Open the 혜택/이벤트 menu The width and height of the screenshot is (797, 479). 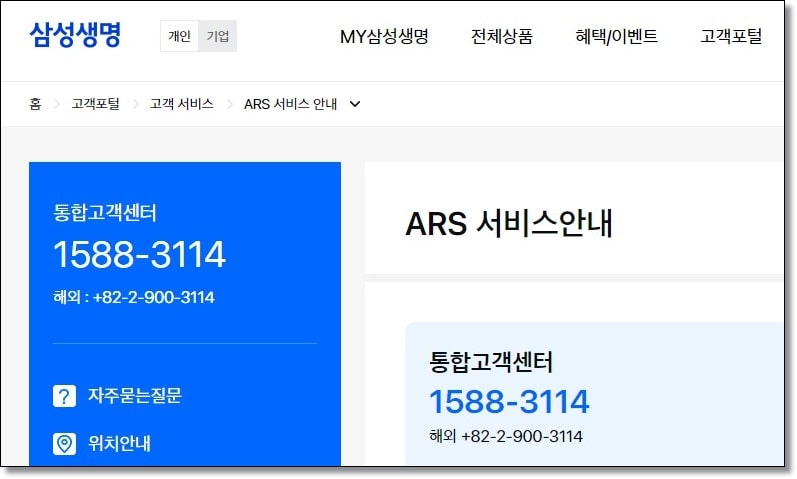616,36
